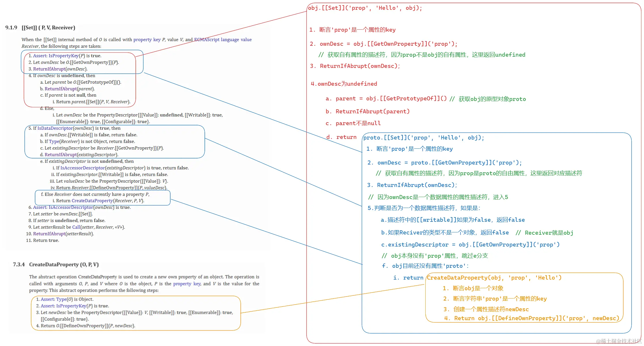
Task: Click the watermark text at bottom right
Action: (618, 341)
